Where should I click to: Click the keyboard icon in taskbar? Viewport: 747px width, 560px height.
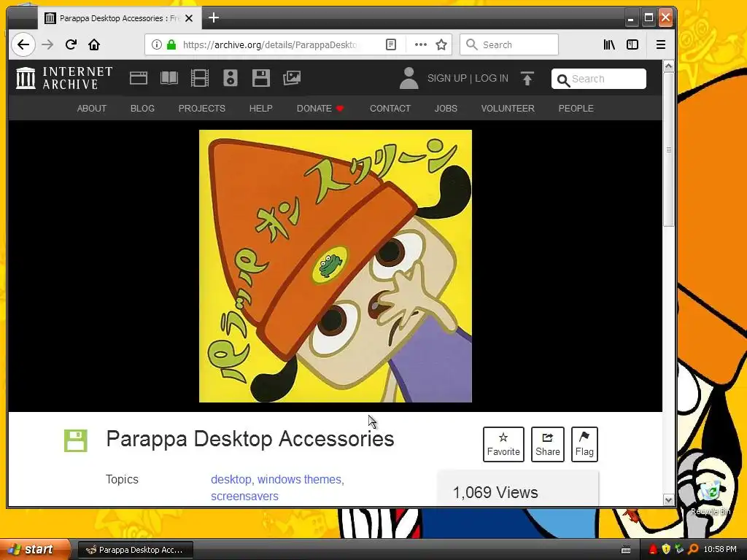626,550
